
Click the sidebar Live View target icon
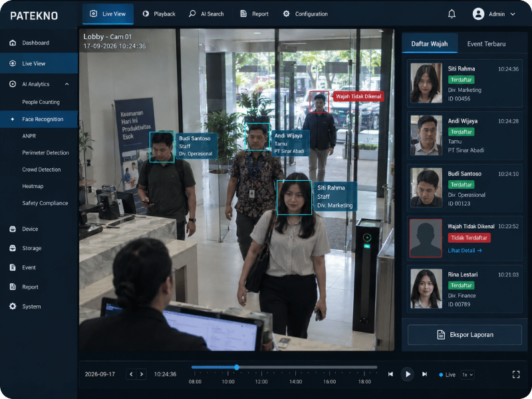pos(13,63)
